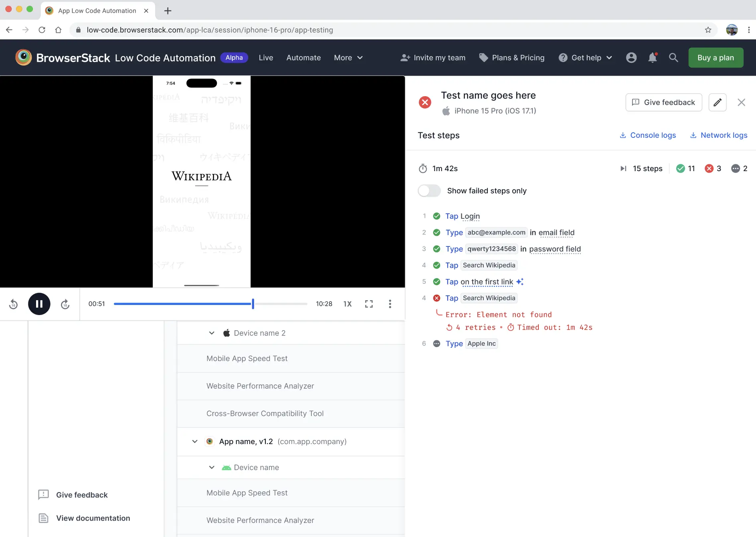
Task: Switch to the Automate section
Action: (x=303, y=57)
